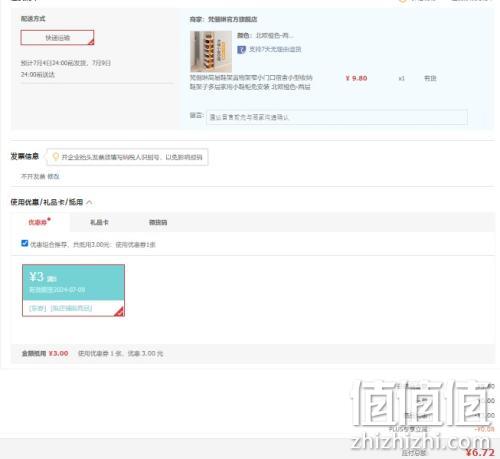The image size is (500, 459).
Task: Click the lightbulb tip icon beside 发票信息
Action: click(x=56, y=157)
